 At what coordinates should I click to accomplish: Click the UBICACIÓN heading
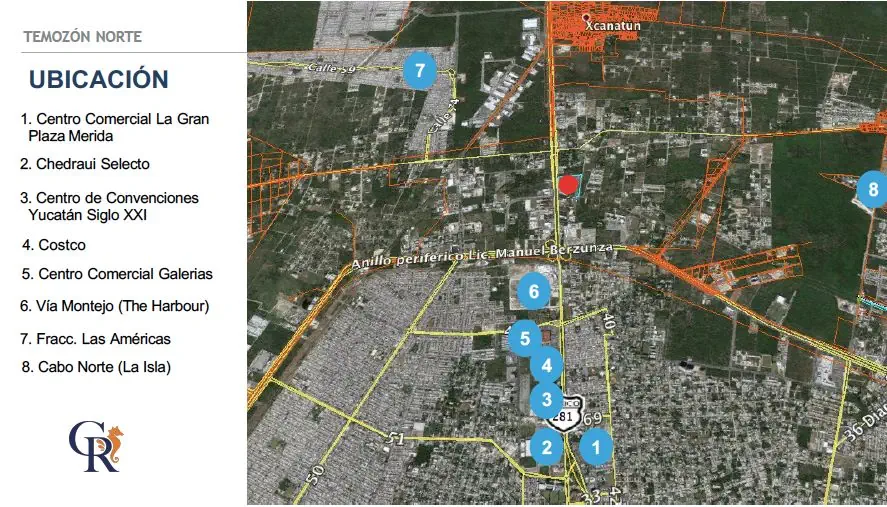pyautogui.click(x=99, y=79)
